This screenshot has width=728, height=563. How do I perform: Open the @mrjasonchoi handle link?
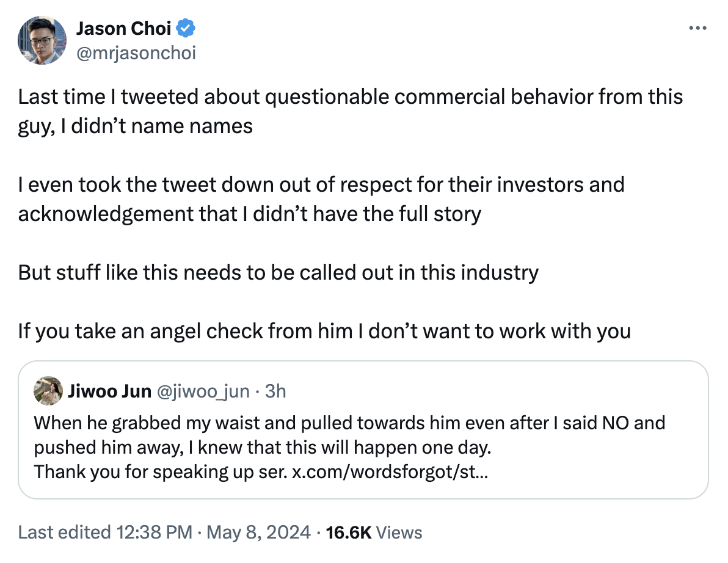[x=136, y=53]
